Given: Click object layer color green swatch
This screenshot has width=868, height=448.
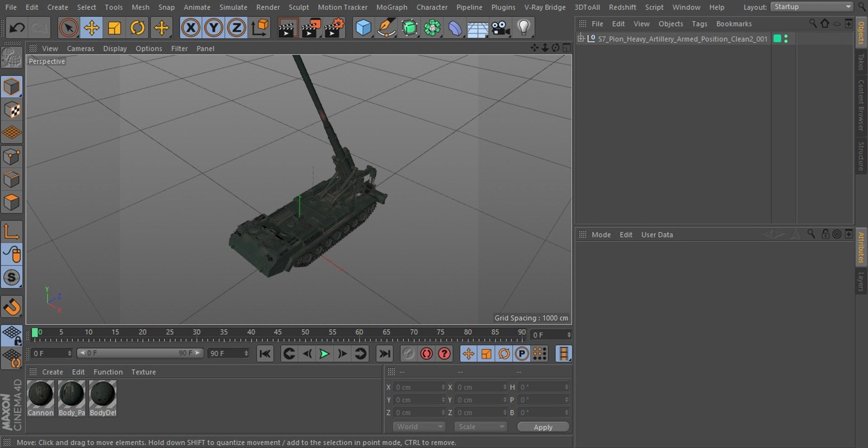Looking at the screenshot, I should point(777,39).
